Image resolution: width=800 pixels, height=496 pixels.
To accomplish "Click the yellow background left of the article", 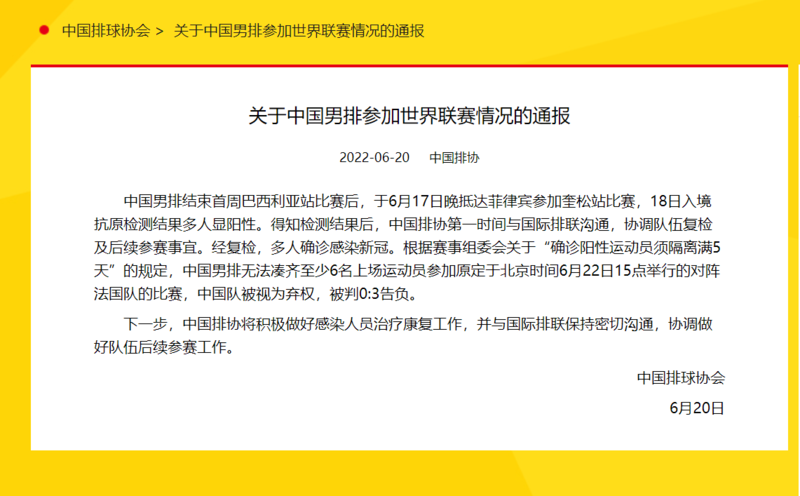I will (15, 250).
